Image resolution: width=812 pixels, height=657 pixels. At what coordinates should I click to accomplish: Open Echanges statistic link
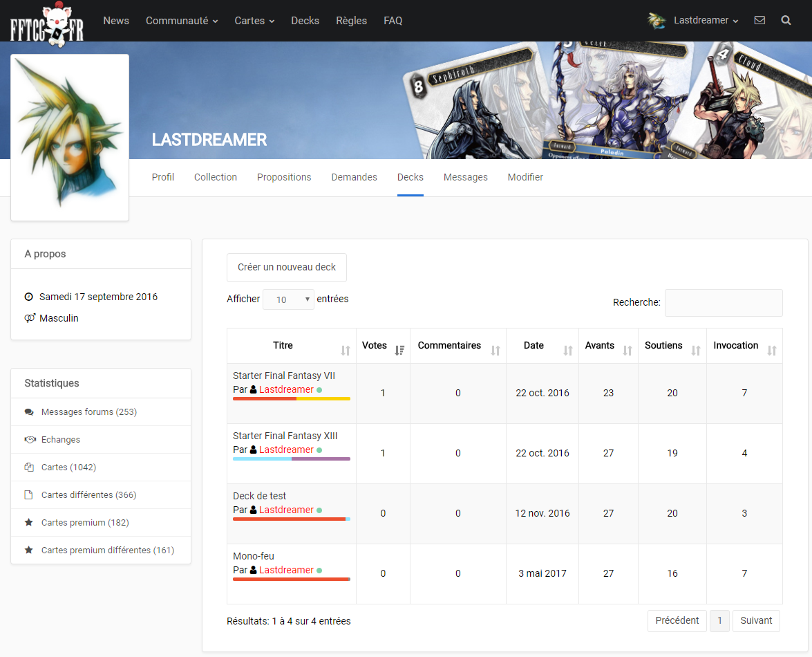click(x=61, y=439)
